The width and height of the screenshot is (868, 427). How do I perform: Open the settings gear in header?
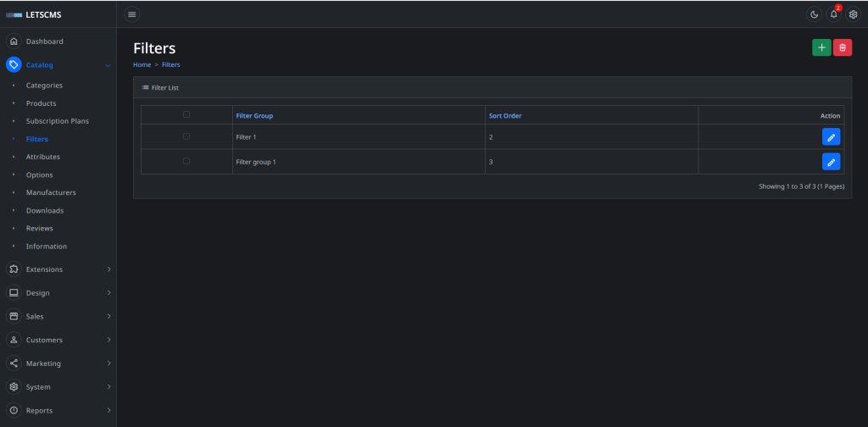853,14
